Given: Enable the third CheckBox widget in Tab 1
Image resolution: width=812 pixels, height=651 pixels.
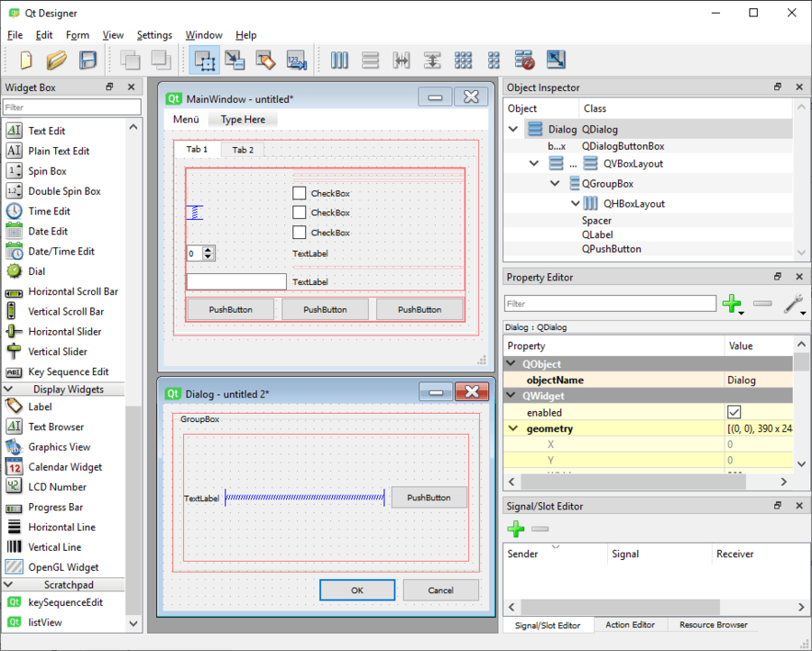Looking at the screenshot, I should point(297,232).
